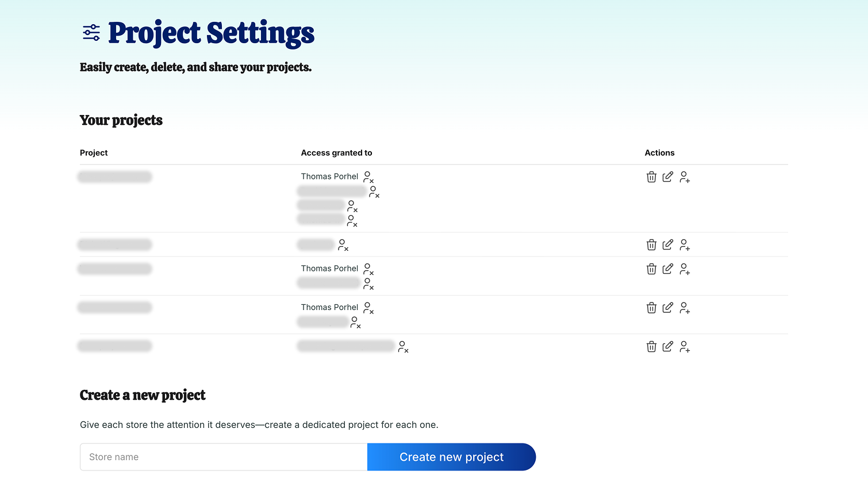
Task: Delete the second project in the list
Action: (651, 245)
